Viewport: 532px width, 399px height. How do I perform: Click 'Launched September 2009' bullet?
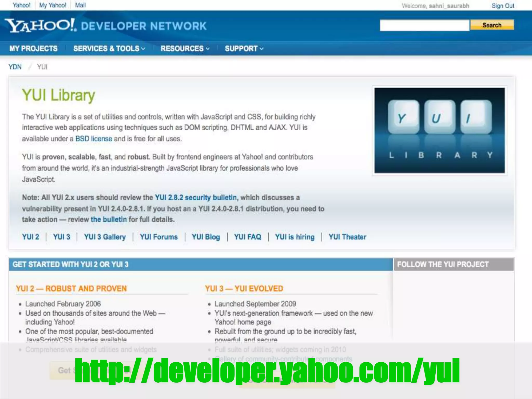pos(255,304)
